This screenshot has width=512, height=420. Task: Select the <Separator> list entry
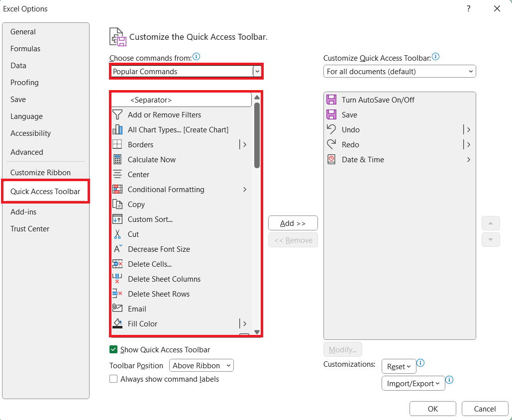point(182,100)
